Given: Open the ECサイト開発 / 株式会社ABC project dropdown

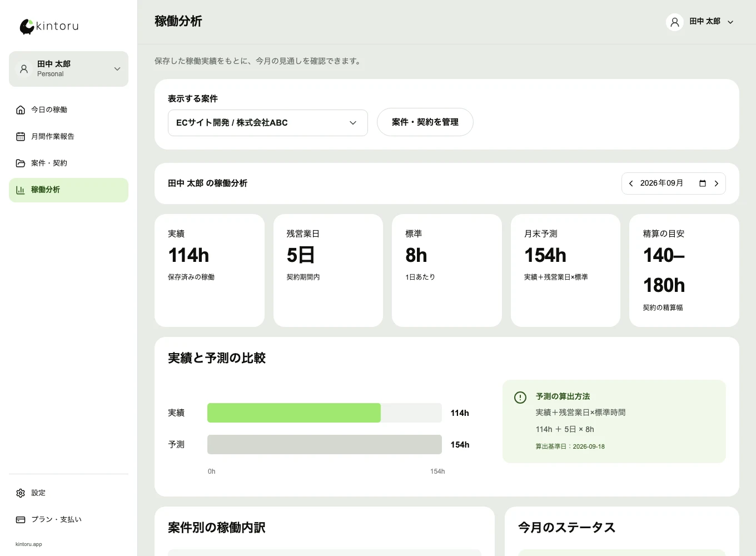Looking at the screenshot, I should click(x=268, y=123).
